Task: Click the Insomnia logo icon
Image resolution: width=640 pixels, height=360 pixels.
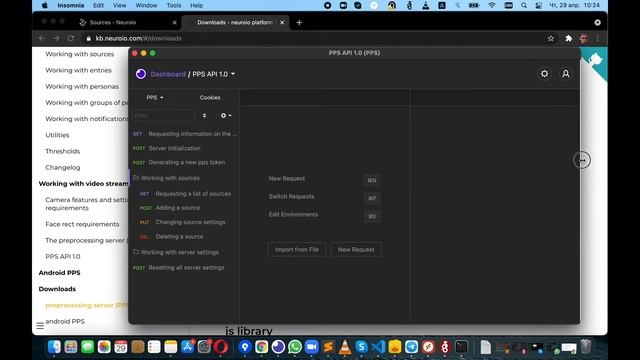Action: pos(141,74)
